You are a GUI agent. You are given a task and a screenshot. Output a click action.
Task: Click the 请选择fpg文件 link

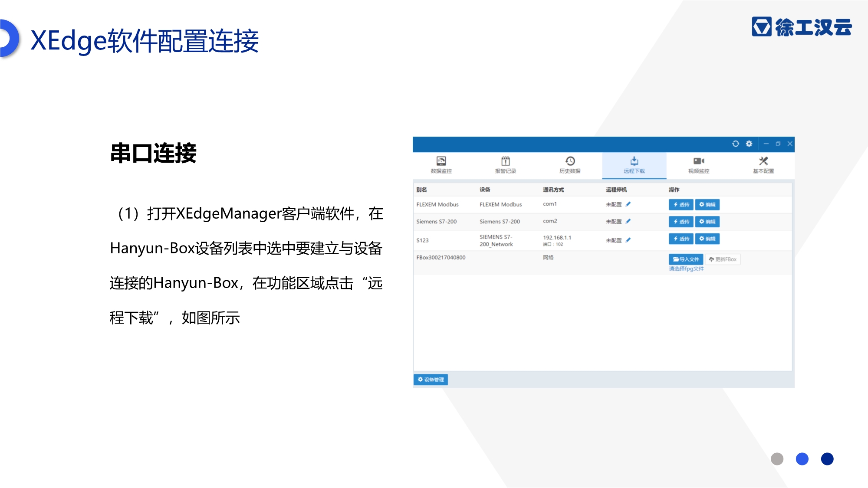(x=686, y=269)
